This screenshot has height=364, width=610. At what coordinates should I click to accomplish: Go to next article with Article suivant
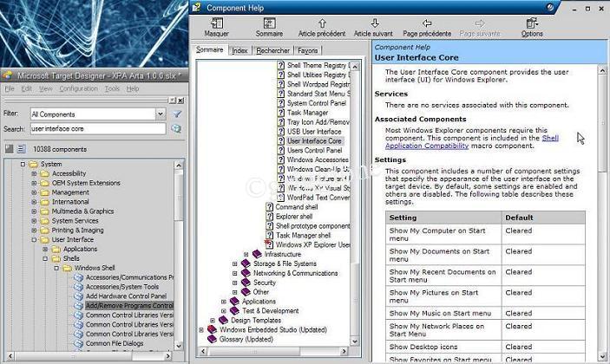tap(373, 28)
